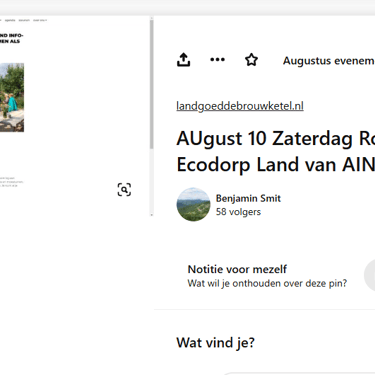The image size is (375, 375).
Task: Click the share pin upload icon
Action: coord(184,60)
